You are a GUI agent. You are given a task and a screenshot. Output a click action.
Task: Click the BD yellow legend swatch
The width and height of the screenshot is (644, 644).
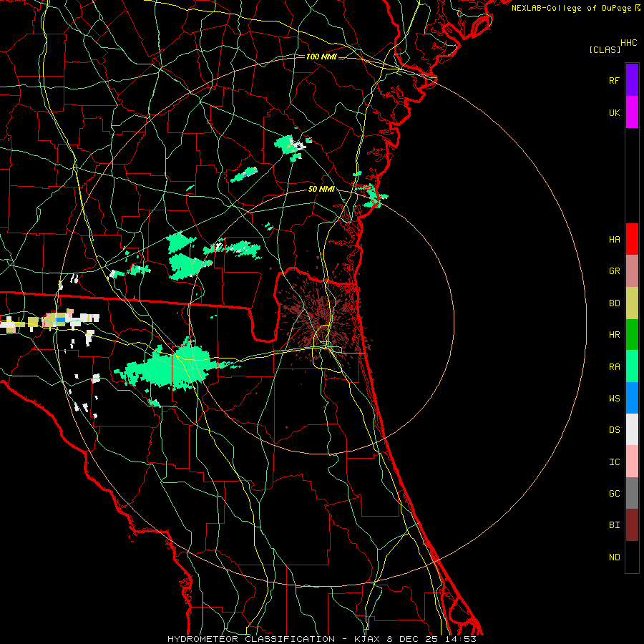click(632, 303)
